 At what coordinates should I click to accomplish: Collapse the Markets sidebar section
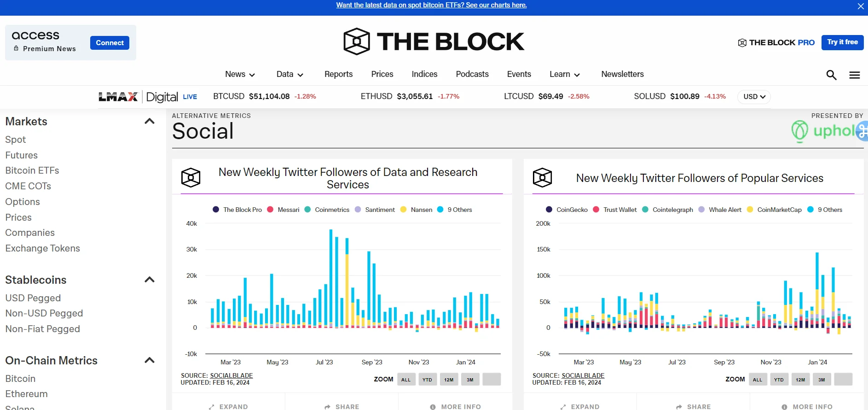pyautogui.click(x=150, y=121)
